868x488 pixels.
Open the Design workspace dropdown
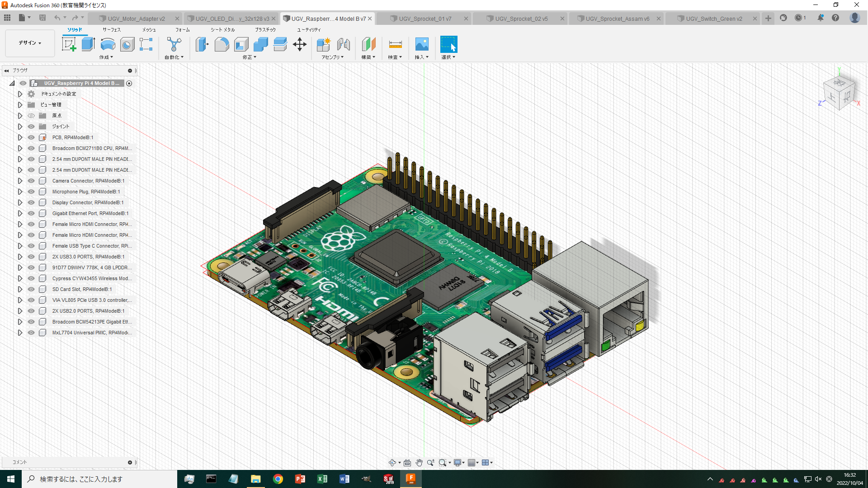pyautogui.click(x=30, y=43)
